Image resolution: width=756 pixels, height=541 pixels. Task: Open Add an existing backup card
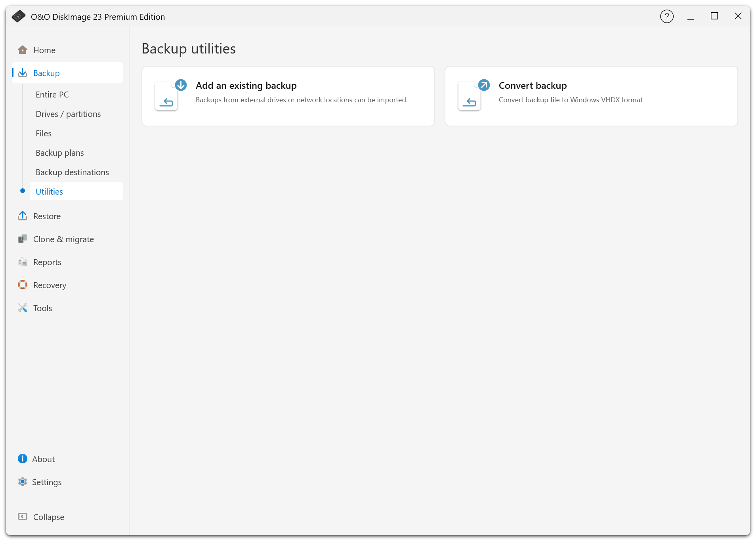click(288, 96)
